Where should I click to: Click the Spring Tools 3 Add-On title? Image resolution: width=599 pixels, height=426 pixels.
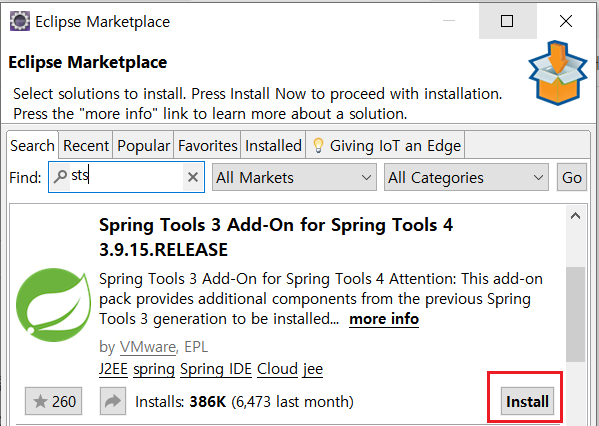pyautogui.click(x=276, y=237)
